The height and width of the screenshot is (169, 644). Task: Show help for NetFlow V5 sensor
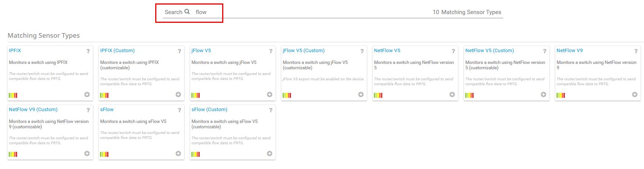click(x=453, y=51)
